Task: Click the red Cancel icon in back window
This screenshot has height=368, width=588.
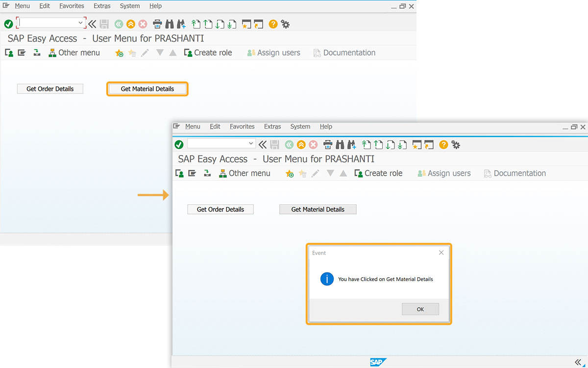Action: click(143, 24)
